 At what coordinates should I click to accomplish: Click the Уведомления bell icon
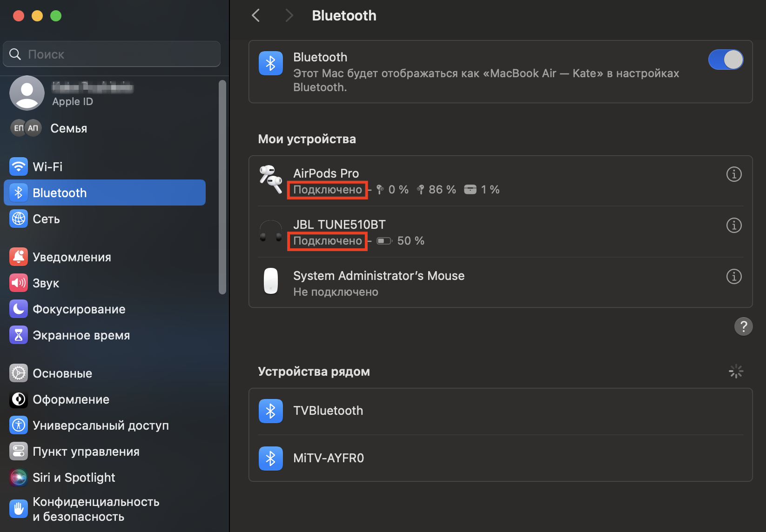[19, 257]
